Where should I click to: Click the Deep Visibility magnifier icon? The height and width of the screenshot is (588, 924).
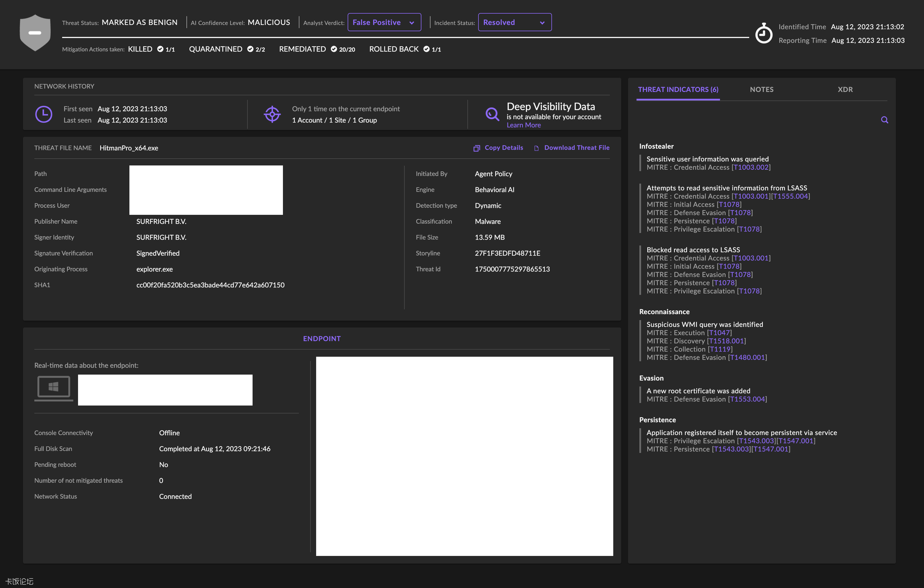coord(492,114)
